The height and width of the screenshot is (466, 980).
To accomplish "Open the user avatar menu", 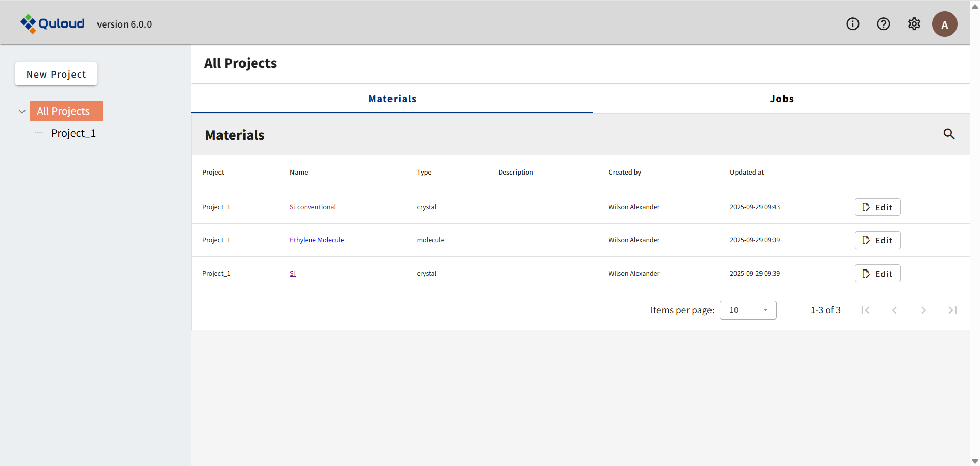I will [944, 24].
